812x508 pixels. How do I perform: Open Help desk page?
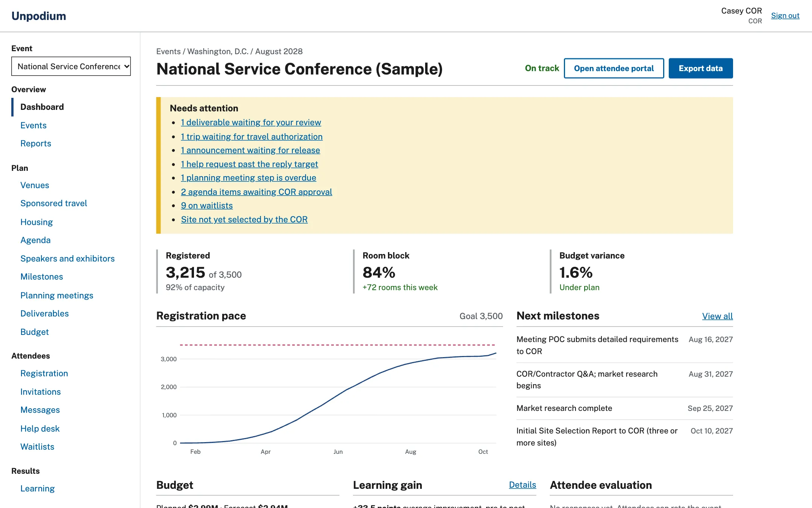[x=40, y=429]
